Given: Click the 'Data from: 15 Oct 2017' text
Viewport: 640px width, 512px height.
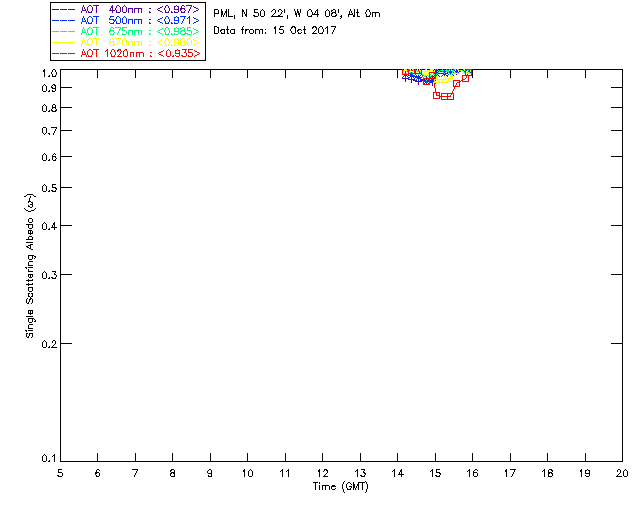Looking at the screenshot, I should click(x=275, y=31).
